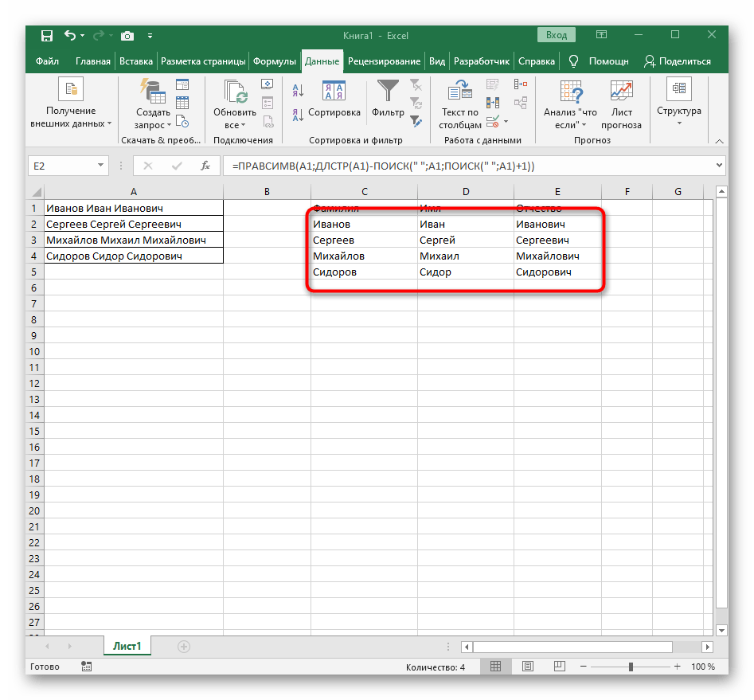Switch to Page Break Preview icon

(559, 667)
